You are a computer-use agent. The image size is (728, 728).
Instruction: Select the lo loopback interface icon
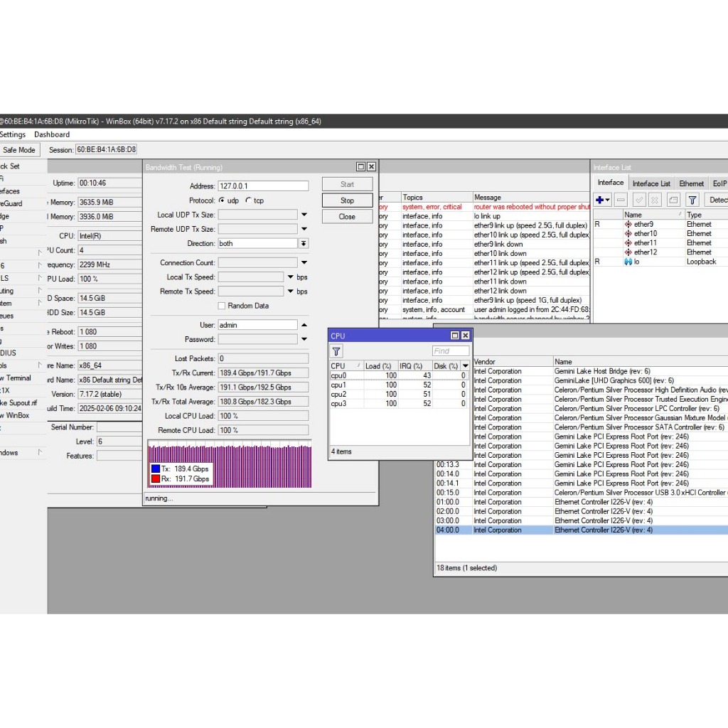(628, 262)
